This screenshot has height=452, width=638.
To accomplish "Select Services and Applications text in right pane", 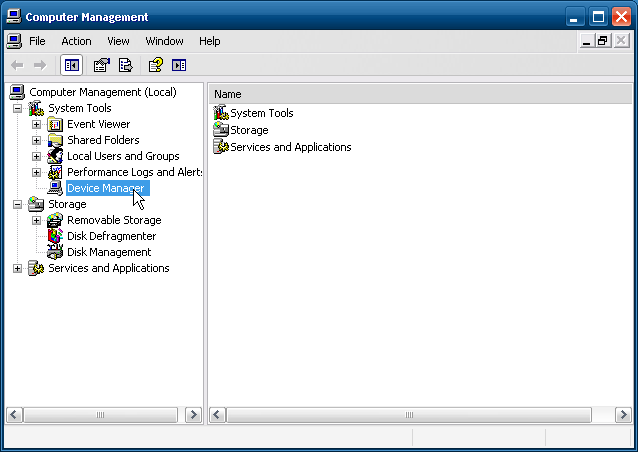I will pyautogui.click(x=291, y=147).
